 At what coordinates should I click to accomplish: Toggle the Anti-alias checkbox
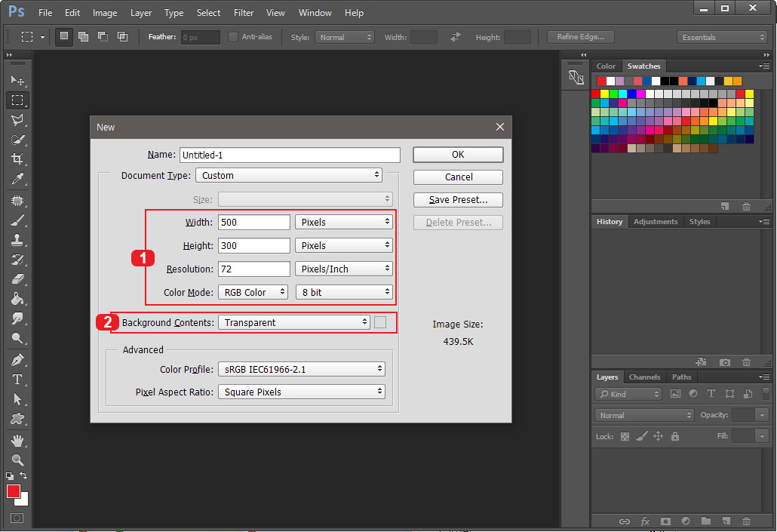coord(232,37)
